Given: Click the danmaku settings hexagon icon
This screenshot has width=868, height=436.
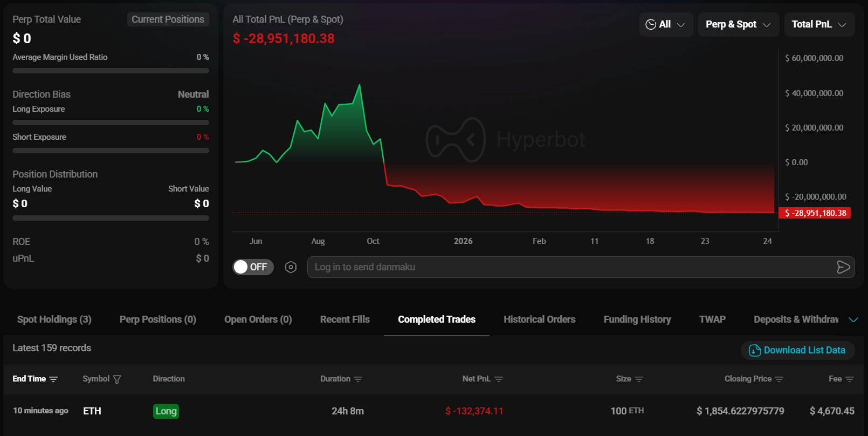Looking at the screenshot, I should point(291,267).
